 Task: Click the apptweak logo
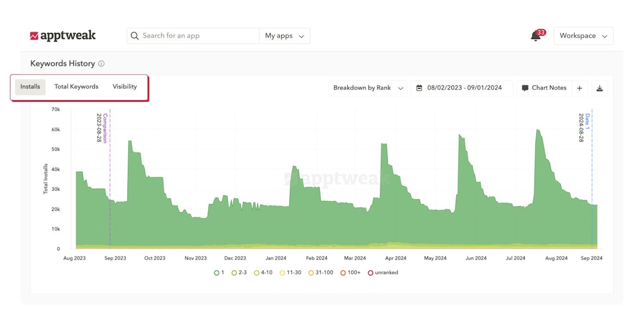[64, 36]
